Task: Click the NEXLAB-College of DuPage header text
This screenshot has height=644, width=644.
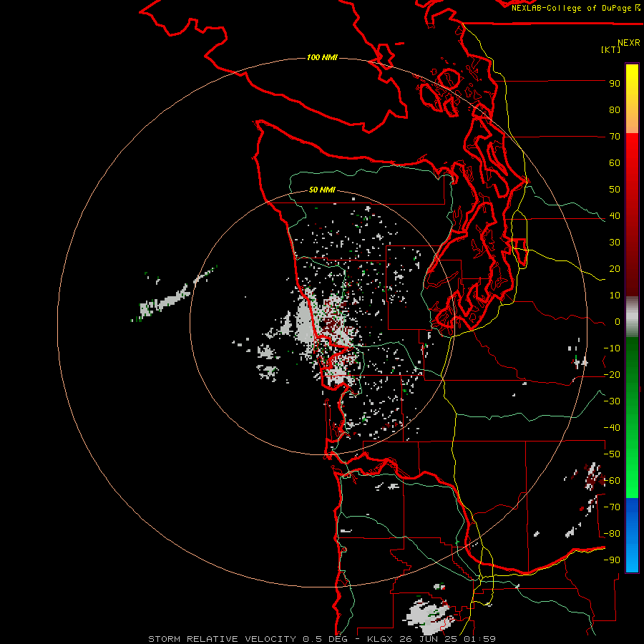Action: tap(571, 8)
